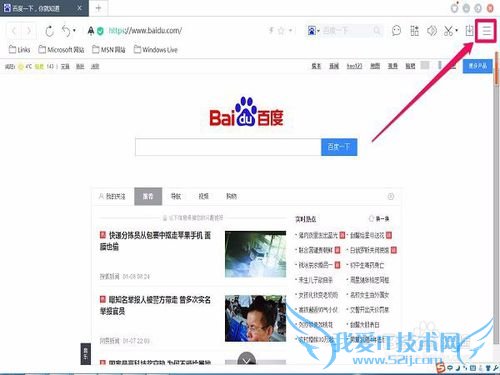Open the Windows Live bookmarks folder
Screen dimensions: 500x375
(156, 50)
